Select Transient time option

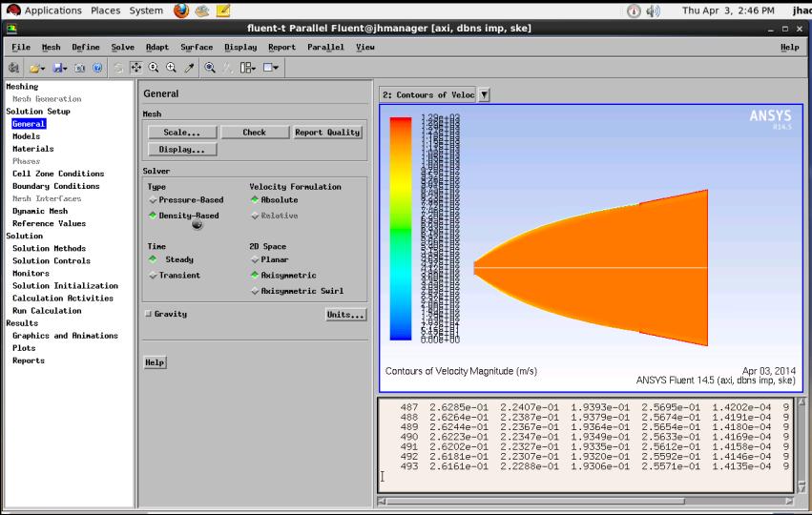tap(175, 276)
